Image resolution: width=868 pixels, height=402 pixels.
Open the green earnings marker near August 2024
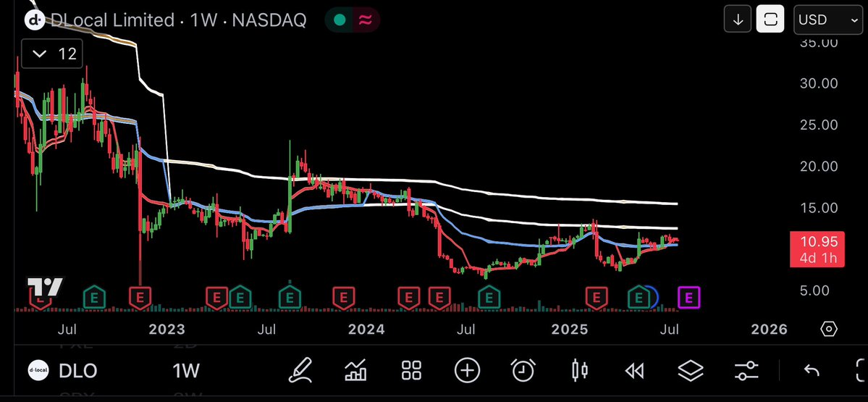pyautogui.click(x=488, y=298)
